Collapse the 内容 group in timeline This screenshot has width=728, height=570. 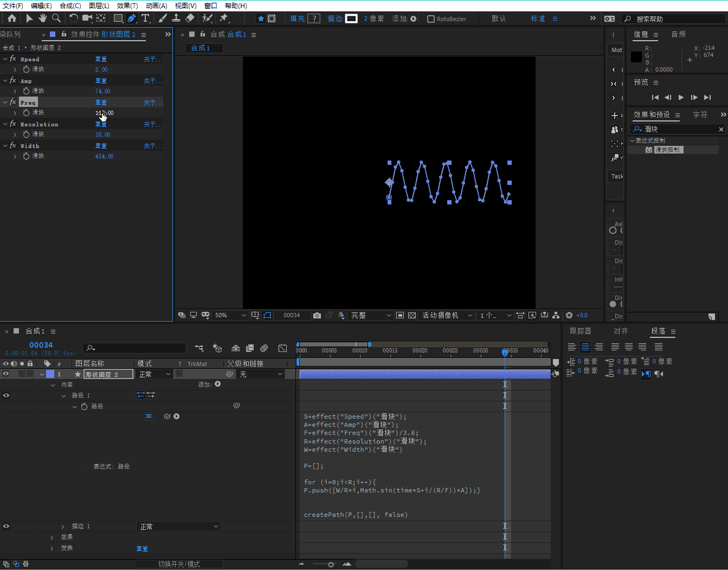tap(53, 385)
